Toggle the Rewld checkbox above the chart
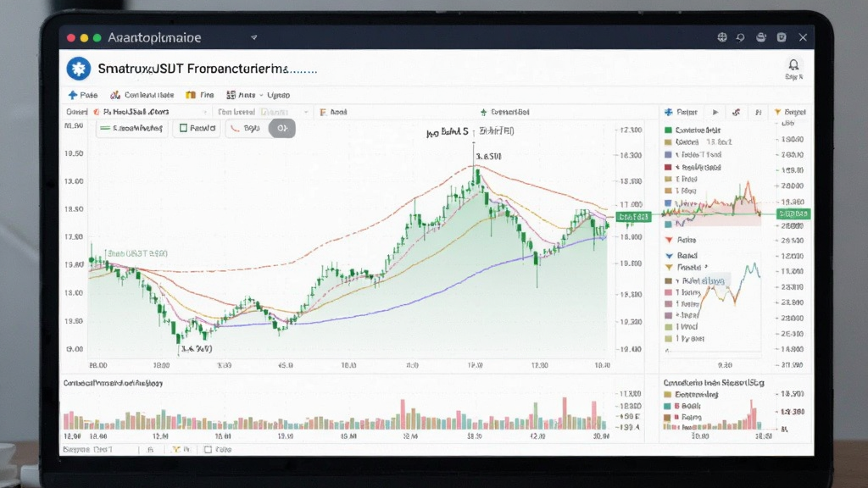This screenshot has width=868, height=488. tap(183, 129)
